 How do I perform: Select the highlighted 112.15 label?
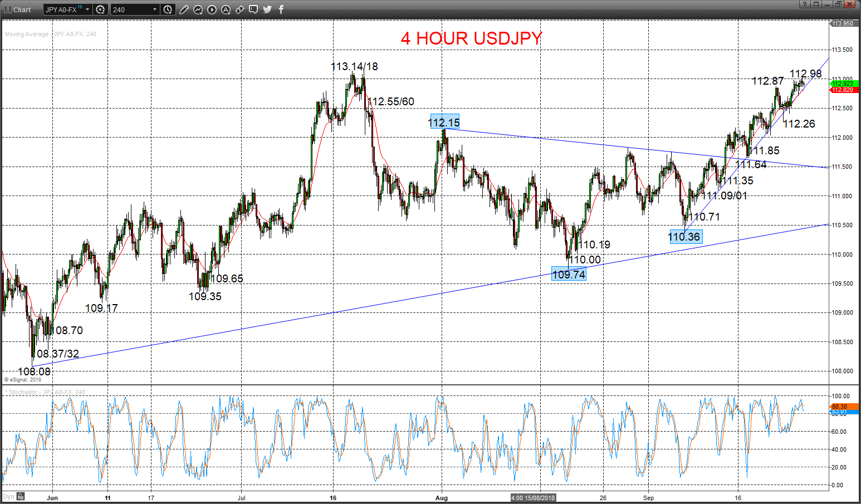[x=444, y=123]
